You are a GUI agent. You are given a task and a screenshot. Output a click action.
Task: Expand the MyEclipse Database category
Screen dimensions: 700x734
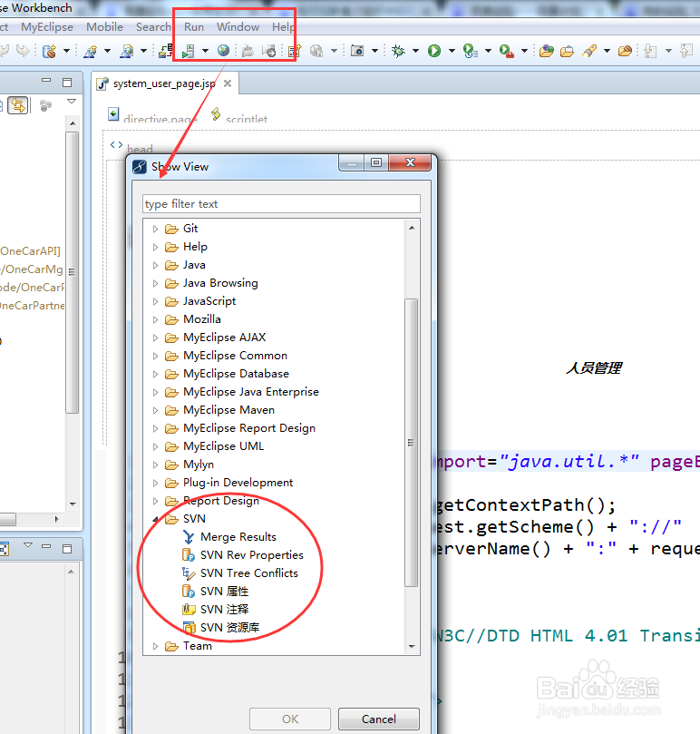(x=155, y=375)
